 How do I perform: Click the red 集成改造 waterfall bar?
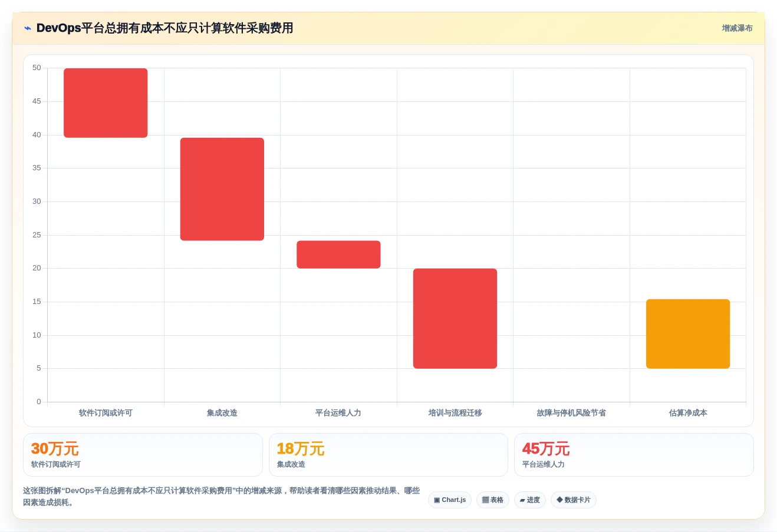222,189
